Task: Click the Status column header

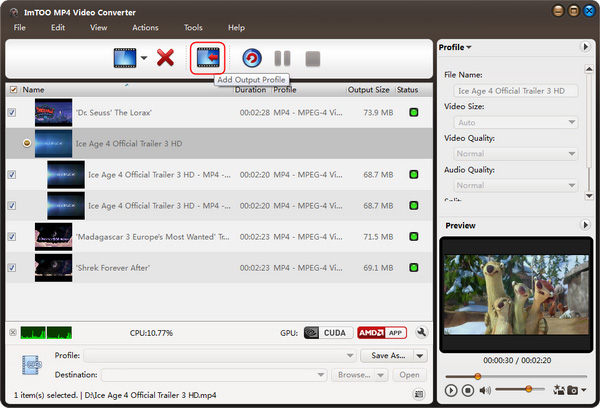Action: coord(407,90)
